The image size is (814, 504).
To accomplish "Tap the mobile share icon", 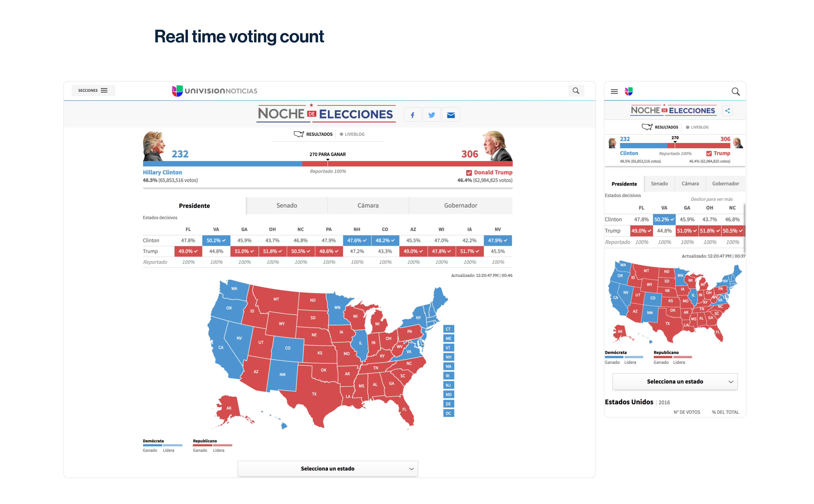I will 727,111.
